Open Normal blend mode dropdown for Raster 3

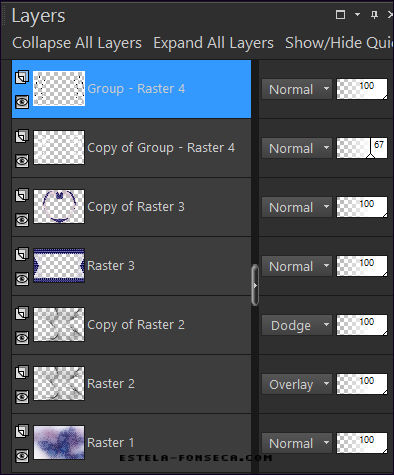tap(297, 266)
